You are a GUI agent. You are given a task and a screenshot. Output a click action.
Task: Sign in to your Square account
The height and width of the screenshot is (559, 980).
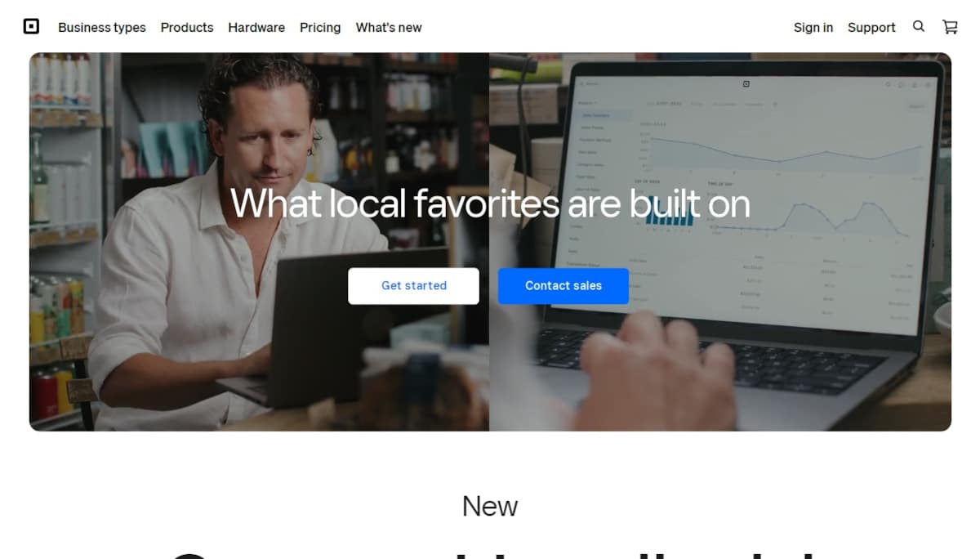813,27
